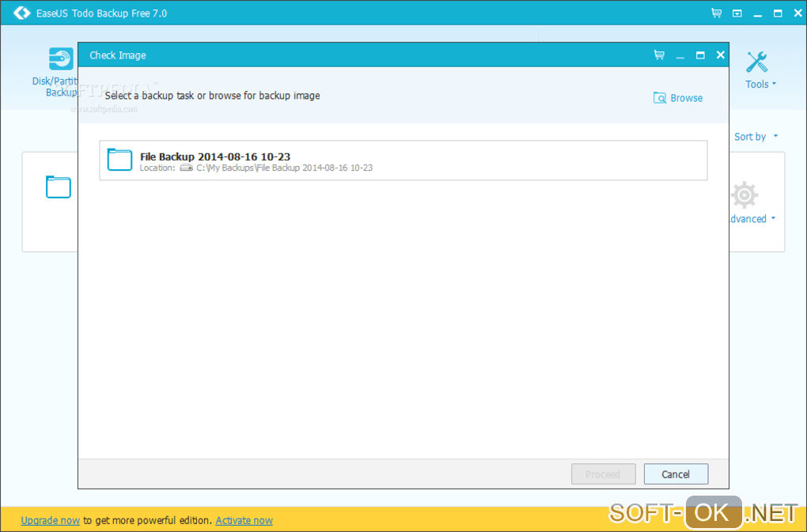Click the EaseUS logo icon
Viewport: 807px width, 532px height.
click(21, 13)
